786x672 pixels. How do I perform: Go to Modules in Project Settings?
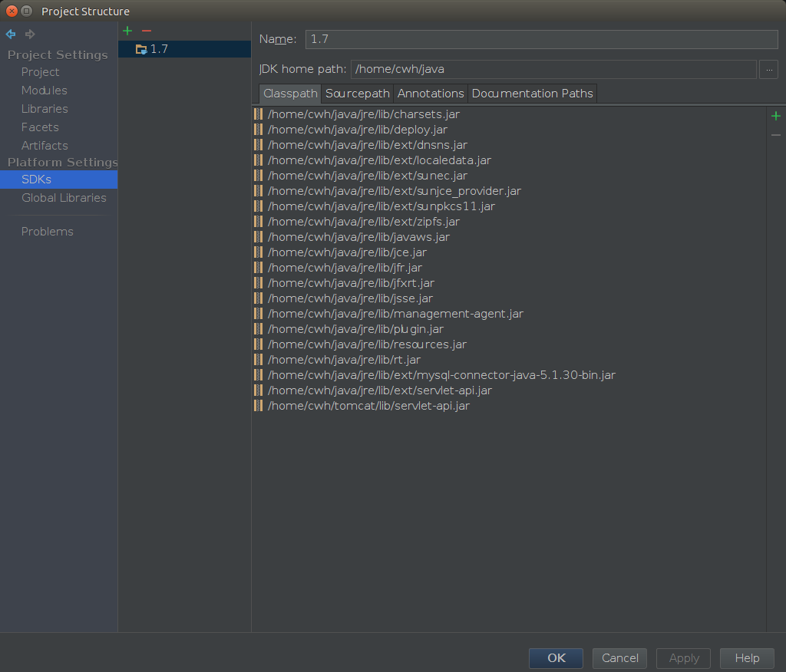[44, 91]
